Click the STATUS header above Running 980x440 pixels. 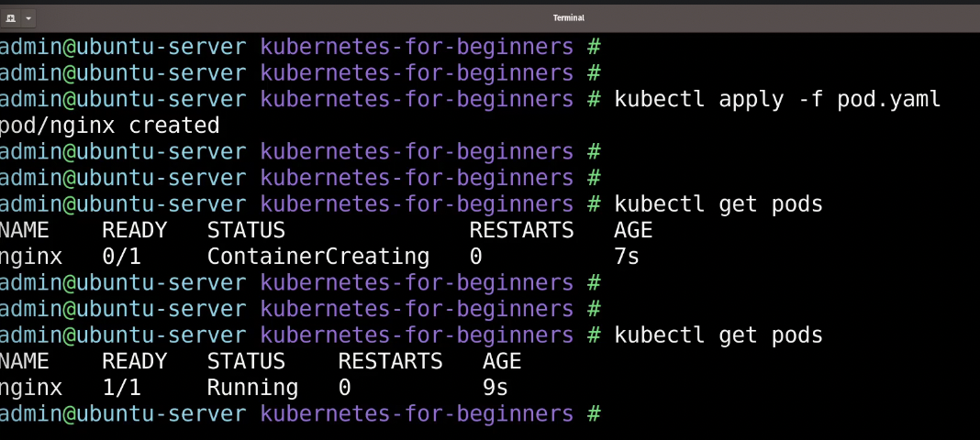[x=246, y=361]
